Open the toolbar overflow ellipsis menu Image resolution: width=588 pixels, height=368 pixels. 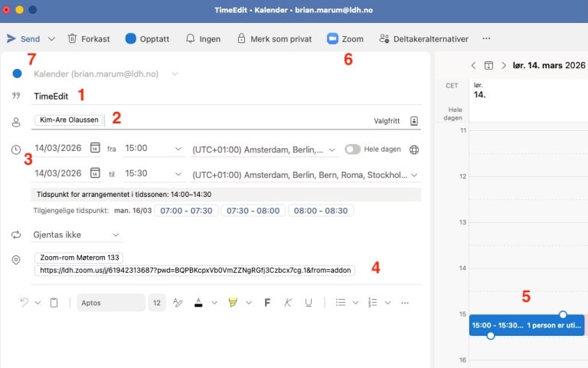[486, 38]
